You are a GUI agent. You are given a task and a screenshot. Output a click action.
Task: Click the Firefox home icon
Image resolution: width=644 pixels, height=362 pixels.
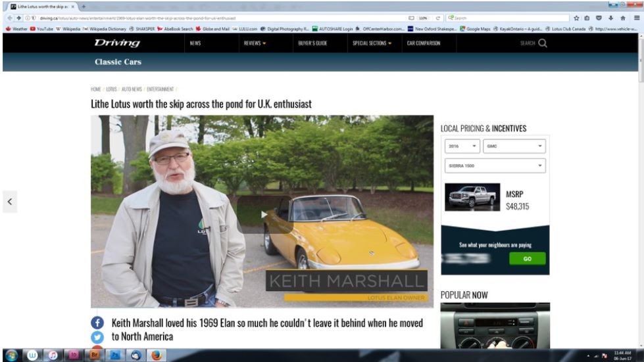(x=622, y=18)
